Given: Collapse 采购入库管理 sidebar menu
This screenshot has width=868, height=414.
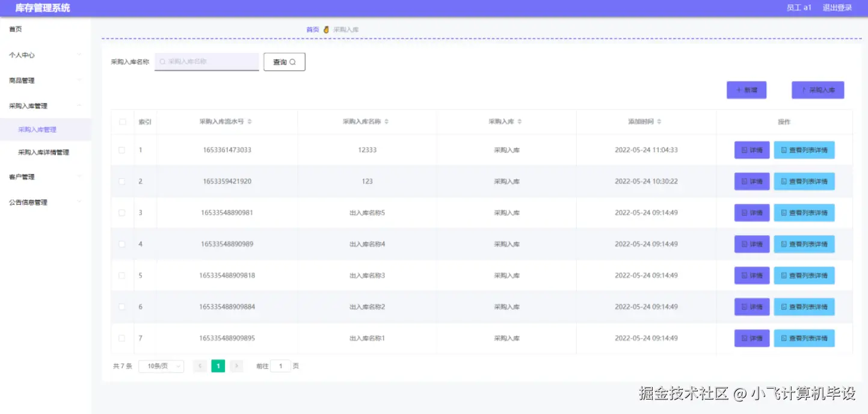Looking at the screenshot, I should pos(46,105).
